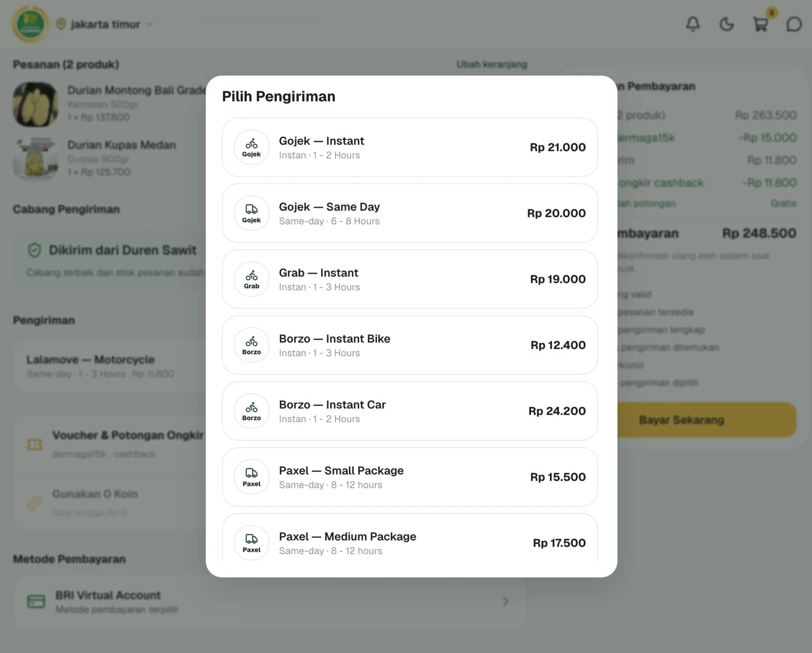Screen dimensions: 812x653
Task: Toggle dark mode moon icon
Action: [x=726, y=24]
